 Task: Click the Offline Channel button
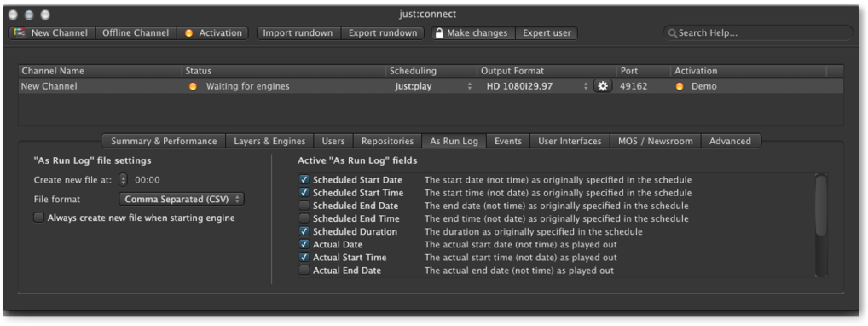coord(136,32)
